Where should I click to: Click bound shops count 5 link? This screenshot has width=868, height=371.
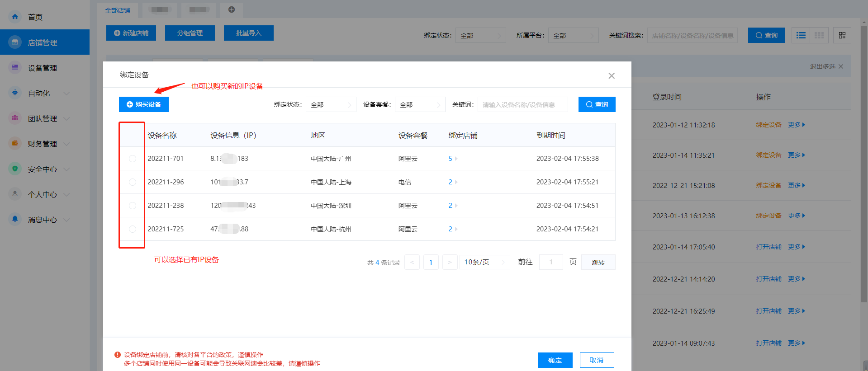451,159
